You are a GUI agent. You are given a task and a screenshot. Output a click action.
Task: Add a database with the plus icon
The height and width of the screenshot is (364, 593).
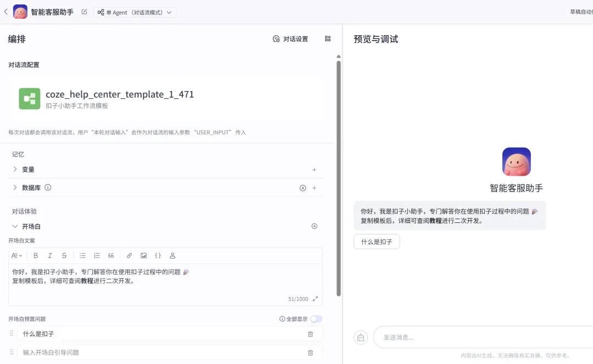tap(314, 188)
